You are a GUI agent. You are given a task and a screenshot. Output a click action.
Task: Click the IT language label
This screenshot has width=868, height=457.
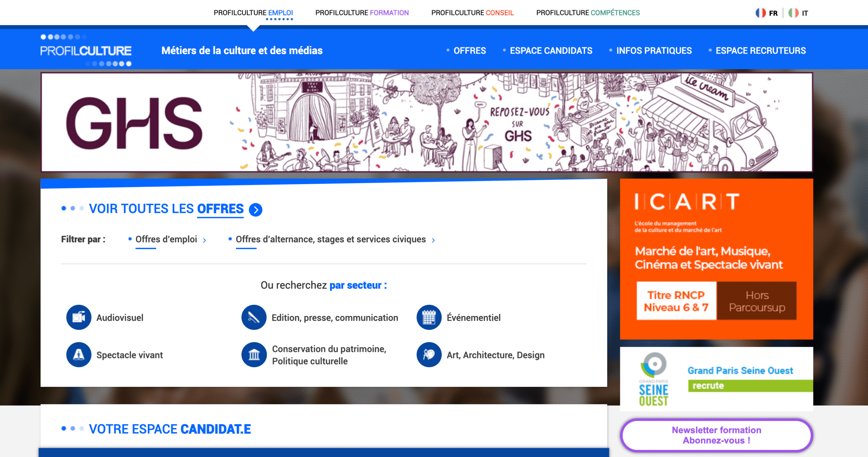pyautogui.click(x=805, y=13)
